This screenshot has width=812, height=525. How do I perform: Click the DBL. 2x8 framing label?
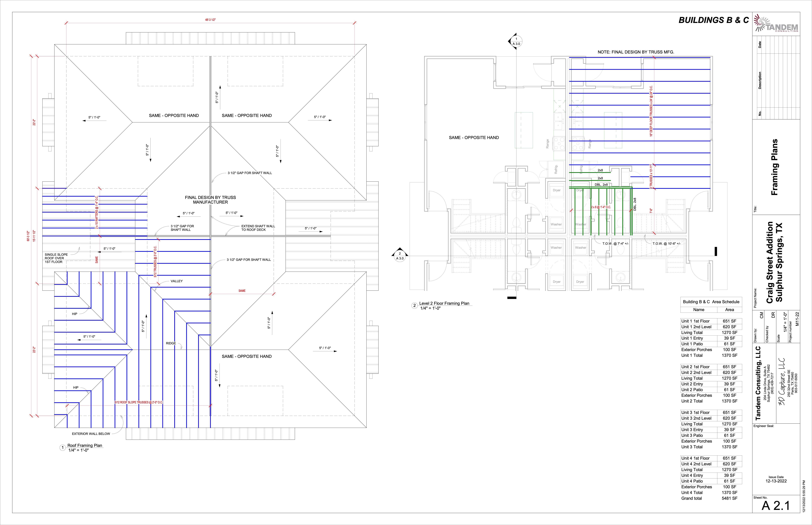(x=601, y=184)
